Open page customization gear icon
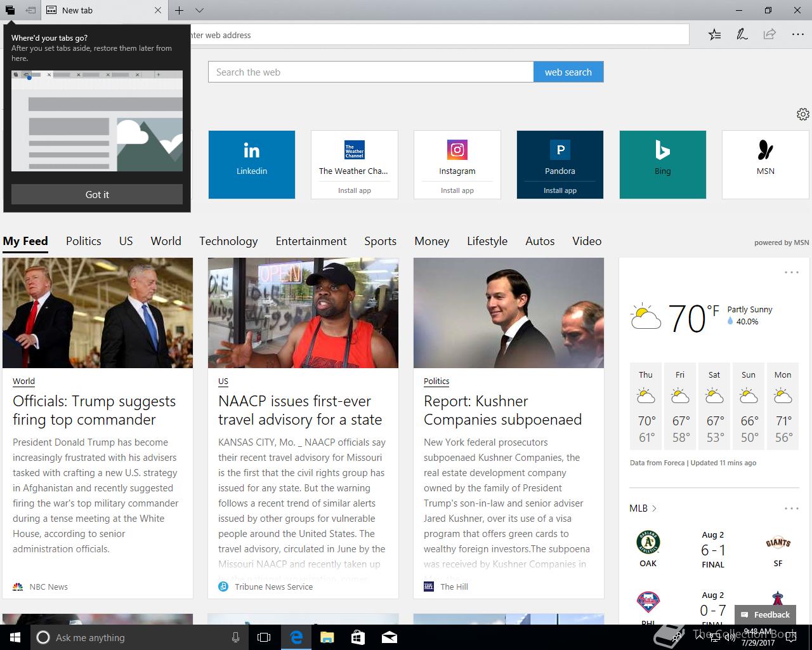 tap(802, 114)
